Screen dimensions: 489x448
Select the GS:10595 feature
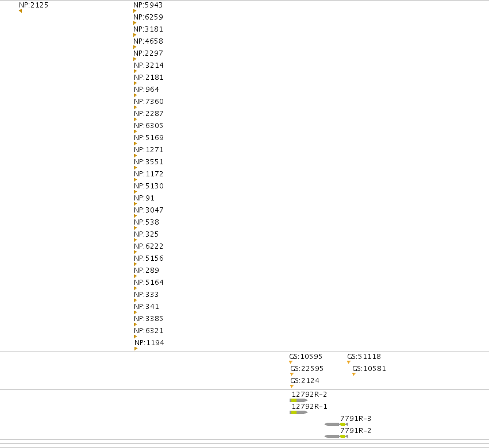(x=306, y=357)
